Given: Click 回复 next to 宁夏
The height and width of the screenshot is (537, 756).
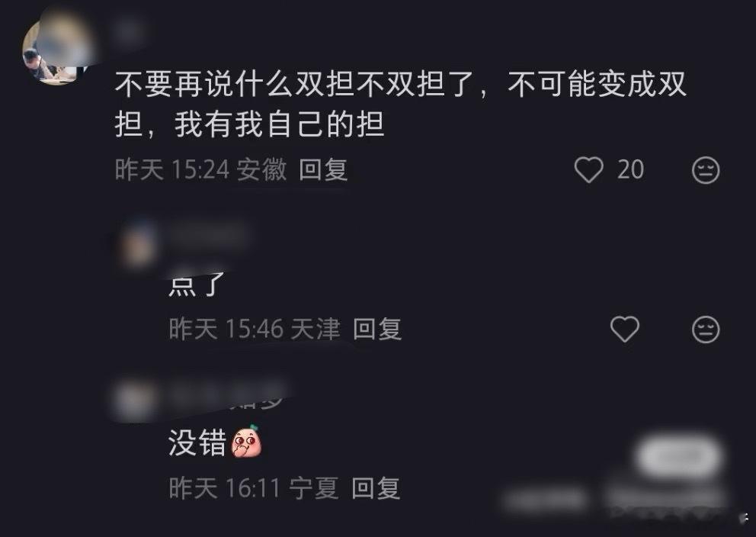Looking at the screenshot, I should tap(376, 488).
